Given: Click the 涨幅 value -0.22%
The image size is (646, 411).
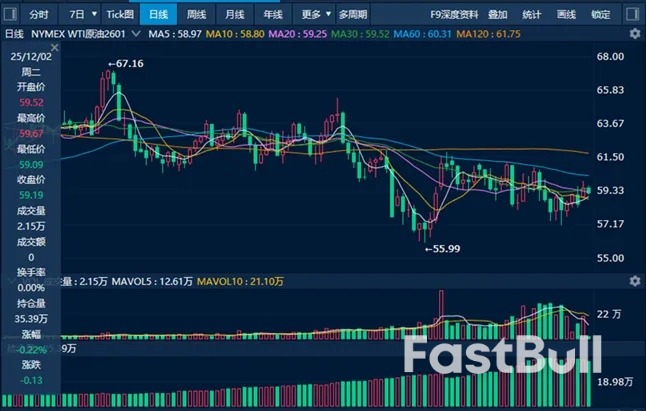Looking at the screenshot, I should 31,350.
